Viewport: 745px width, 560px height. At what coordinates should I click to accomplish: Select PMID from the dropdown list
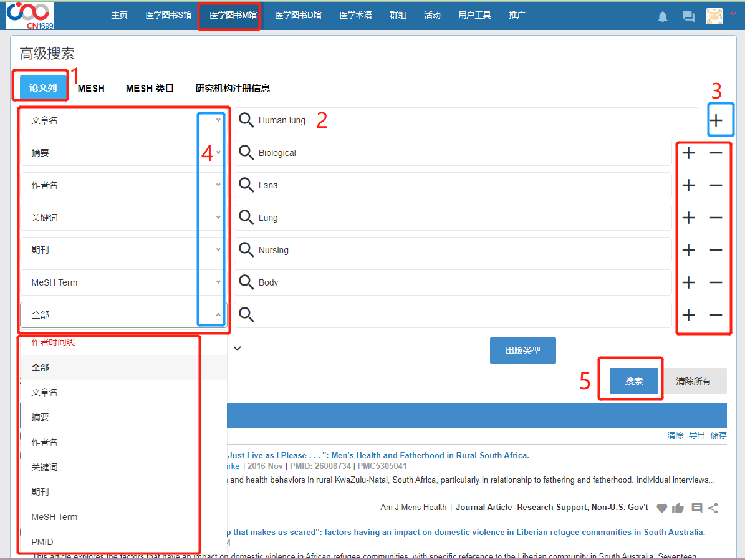[x=42, y=542]
